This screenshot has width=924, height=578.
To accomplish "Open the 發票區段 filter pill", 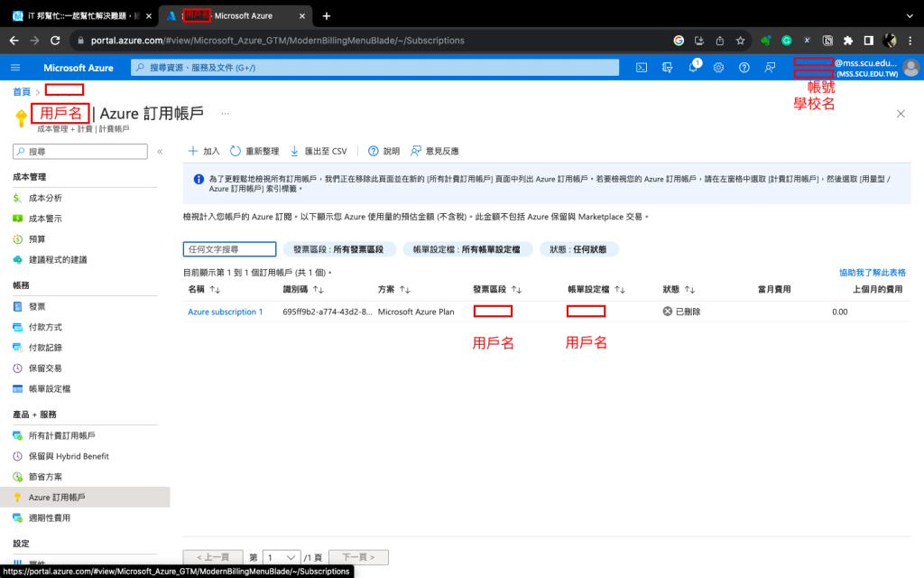I will (x=338, y=249).
